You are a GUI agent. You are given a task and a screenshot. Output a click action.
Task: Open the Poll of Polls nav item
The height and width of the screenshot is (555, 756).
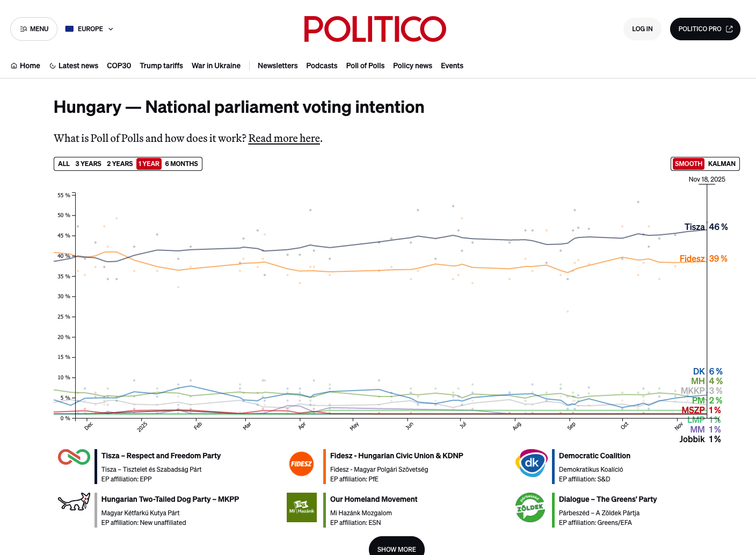coord(365,66)
